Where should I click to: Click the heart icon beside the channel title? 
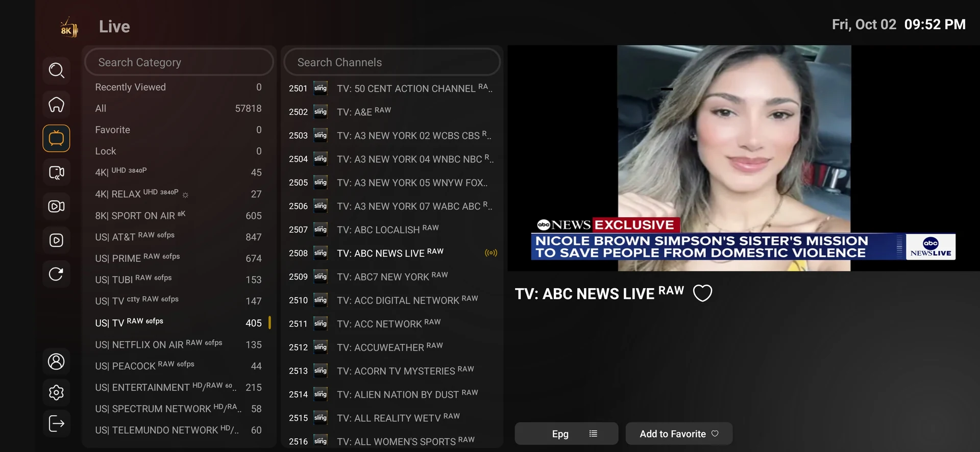tap(702, 293)
